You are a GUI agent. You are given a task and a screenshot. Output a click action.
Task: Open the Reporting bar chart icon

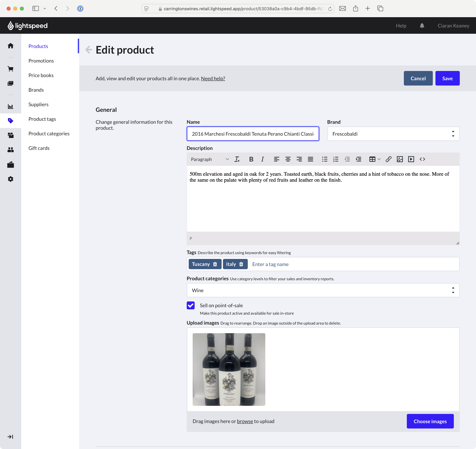click(11, 106)
